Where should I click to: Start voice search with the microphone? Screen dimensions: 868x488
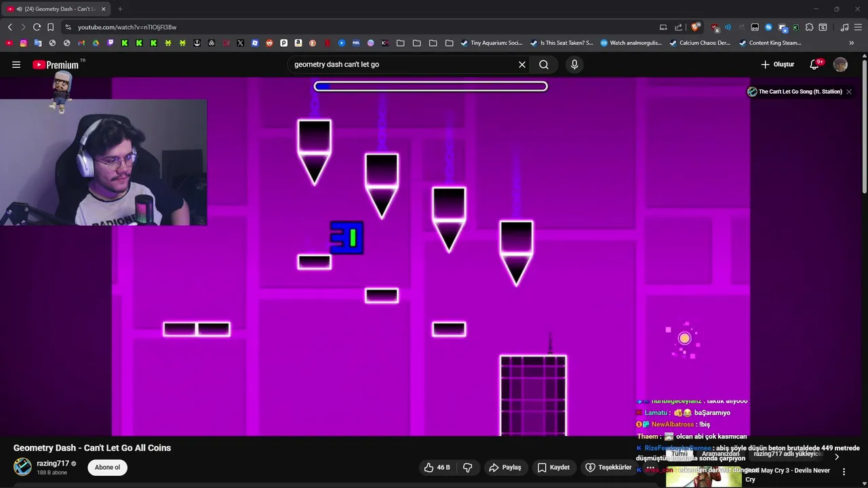[574, 64]
